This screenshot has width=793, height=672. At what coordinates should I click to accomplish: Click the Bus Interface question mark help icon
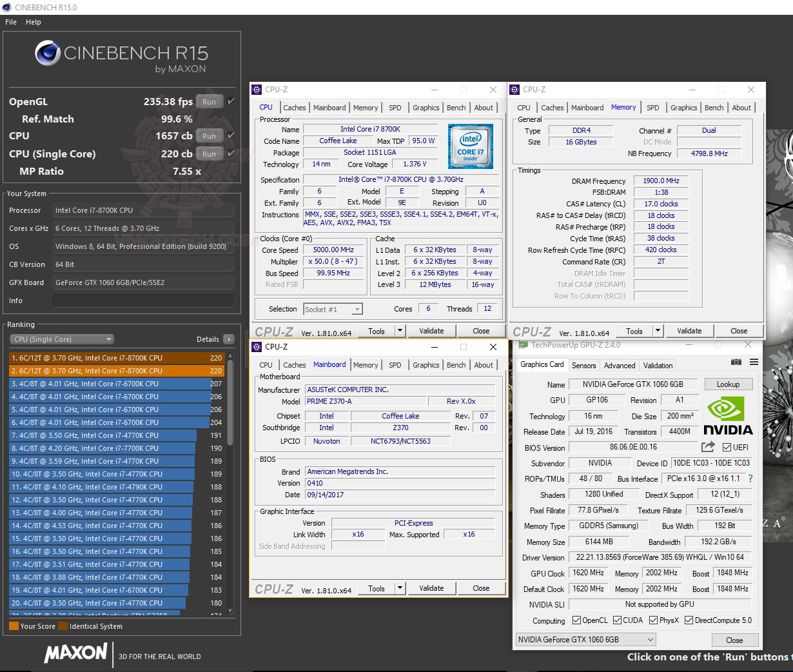pos(750,479)
